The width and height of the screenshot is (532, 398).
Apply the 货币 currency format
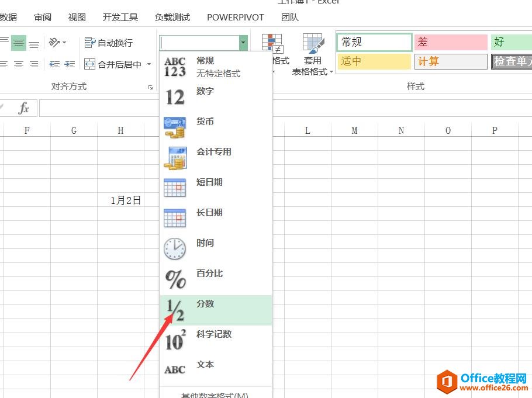click(x=205, y=121)
